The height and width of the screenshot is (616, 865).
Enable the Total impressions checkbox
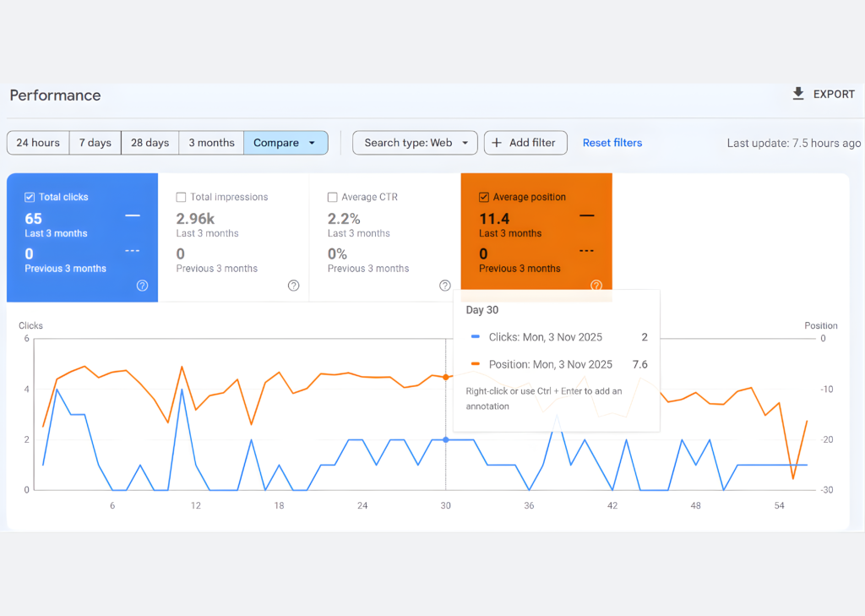(x=181, y=197)
